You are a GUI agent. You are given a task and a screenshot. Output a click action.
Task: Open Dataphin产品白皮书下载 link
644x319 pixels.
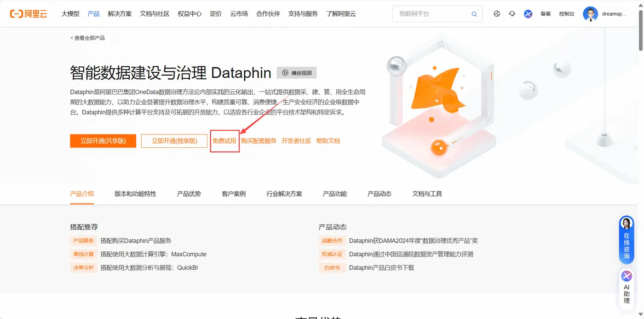382,267
